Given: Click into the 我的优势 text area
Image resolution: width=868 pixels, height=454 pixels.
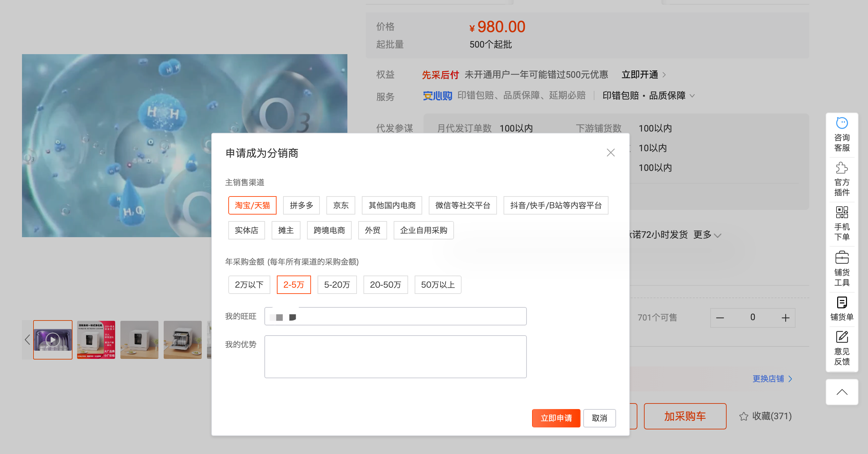Looking at the screenshot, I should tap(395, 357).
